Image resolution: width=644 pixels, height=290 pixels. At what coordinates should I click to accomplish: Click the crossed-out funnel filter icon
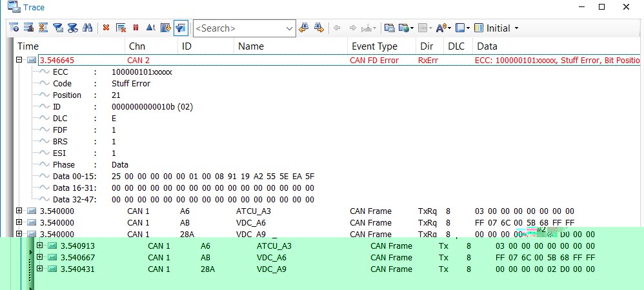pos(73,28)
